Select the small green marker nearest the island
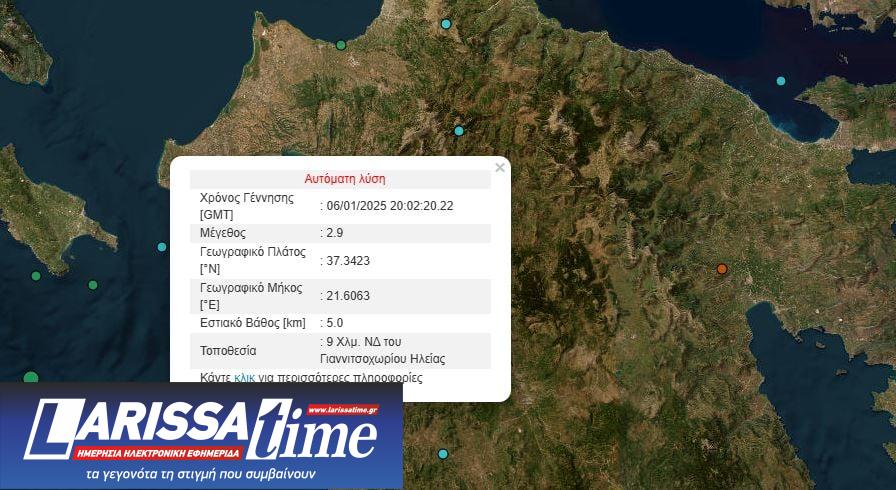Image resolution: width=896 pixels, height=490 pixels. coord(93,285)
